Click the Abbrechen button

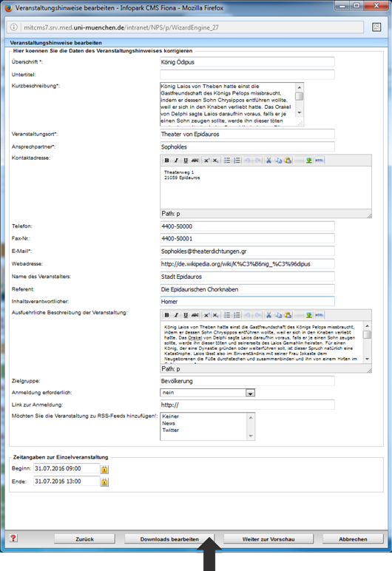tap(353, 539)
